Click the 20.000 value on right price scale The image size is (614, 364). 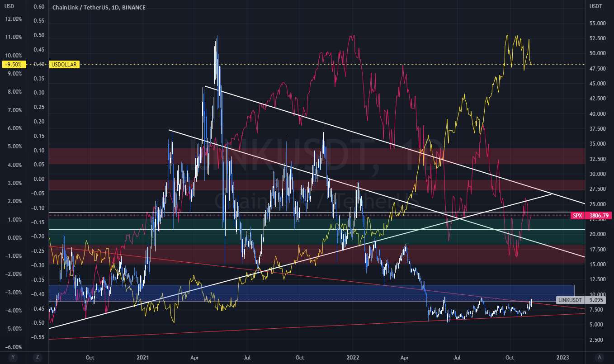pos(597,234)
